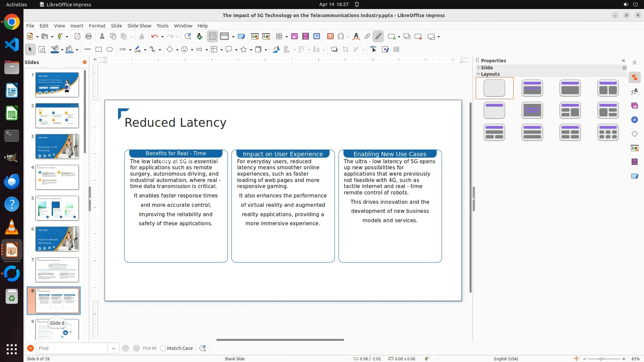The image size is (644, 362).
Task: Open the Gallery sidebar panel icon
Action: coord(635,106)
